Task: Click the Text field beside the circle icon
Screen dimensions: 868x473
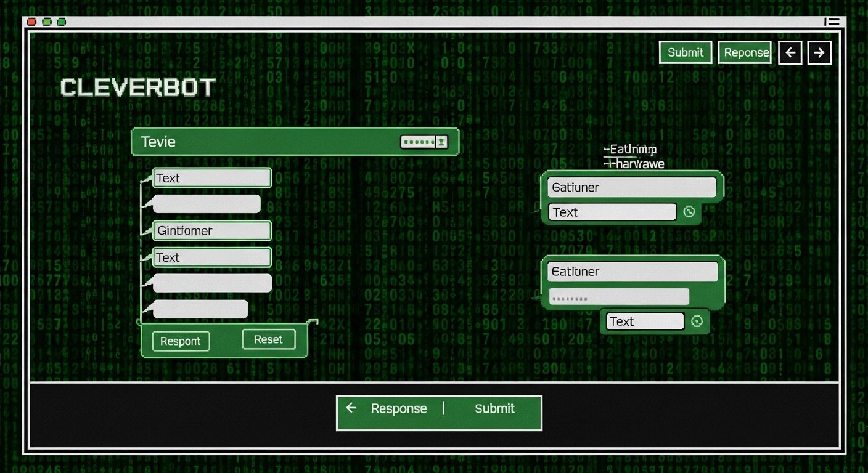Action: tap(645, 321)
